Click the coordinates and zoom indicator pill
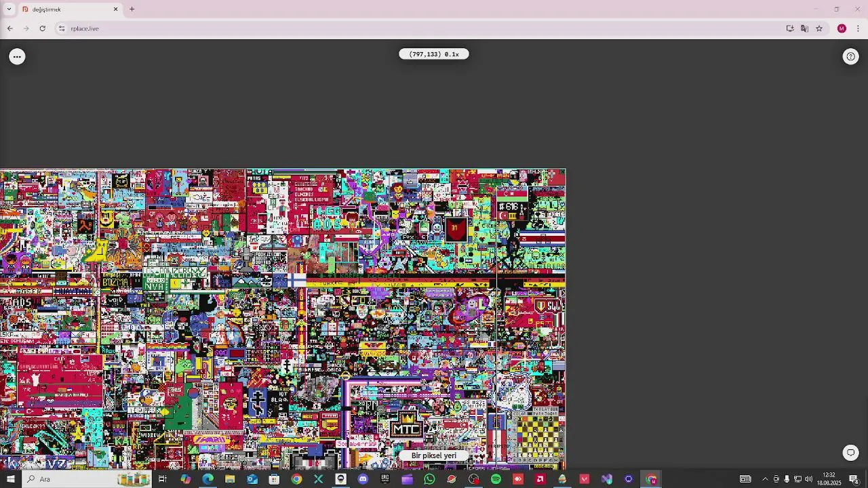Screen dimensions: 868x488 [x=434, y=54]
